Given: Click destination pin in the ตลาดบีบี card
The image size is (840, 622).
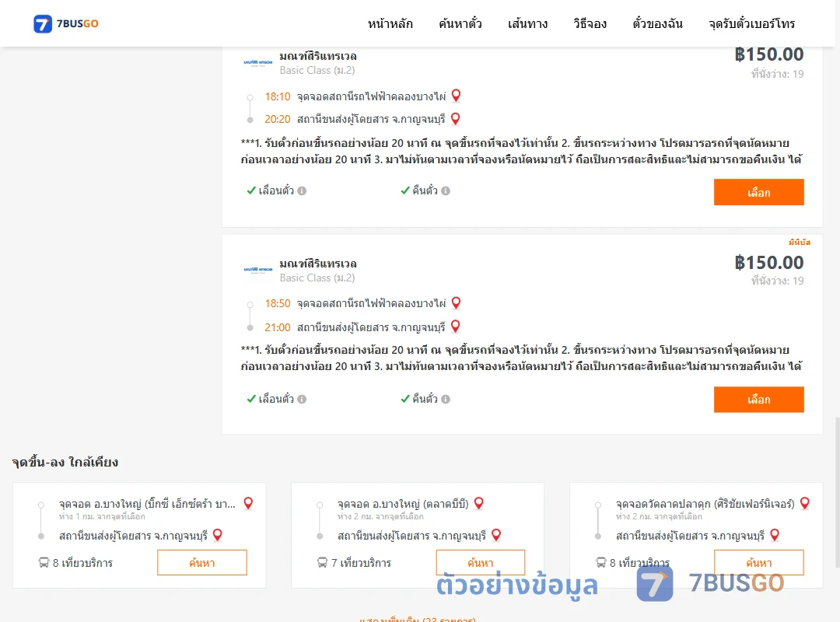Looking at the screenshot, I should [496, 535].
